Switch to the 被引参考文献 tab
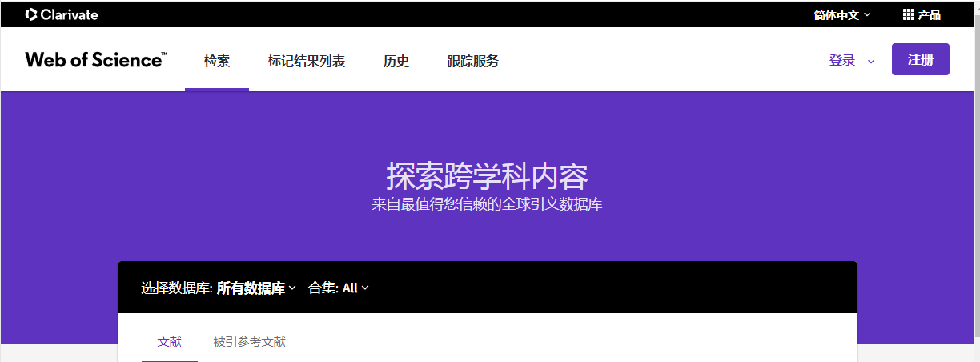Screen dimensions: 980x362 [249, 342]
